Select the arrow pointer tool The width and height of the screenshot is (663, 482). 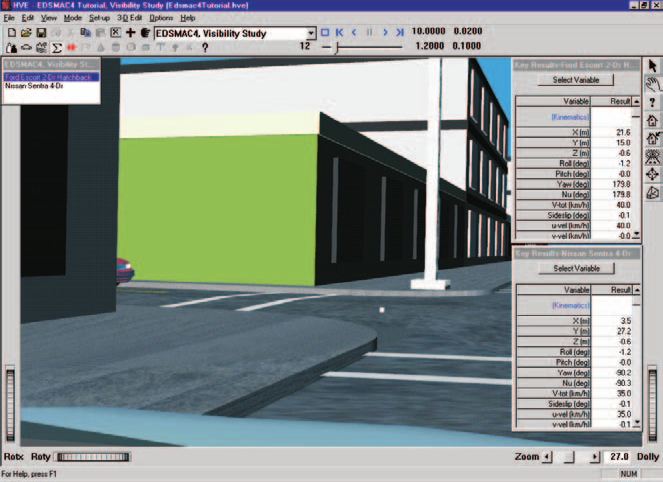(x=652, y=66)
